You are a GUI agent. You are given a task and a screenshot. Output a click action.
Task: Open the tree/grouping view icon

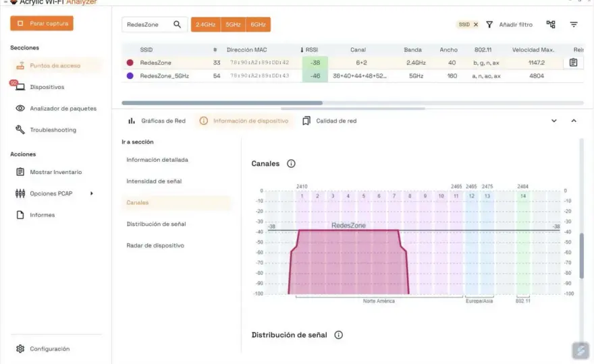551,24
